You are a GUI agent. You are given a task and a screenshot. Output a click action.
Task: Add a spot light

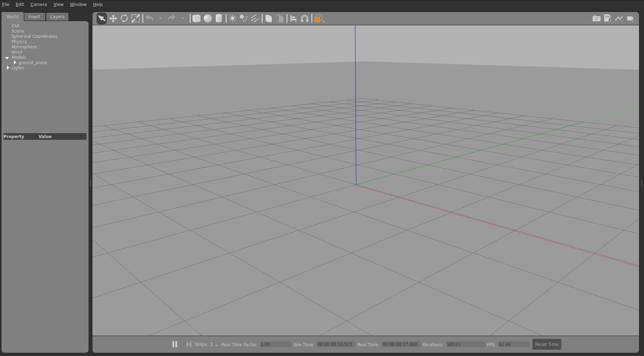point(244,19)
